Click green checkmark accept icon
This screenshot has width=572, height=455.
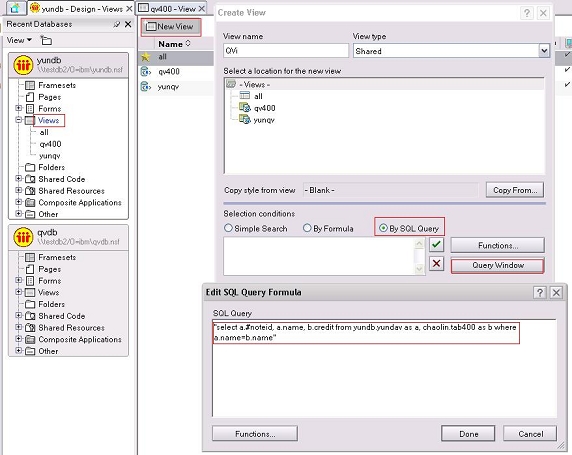436,245
